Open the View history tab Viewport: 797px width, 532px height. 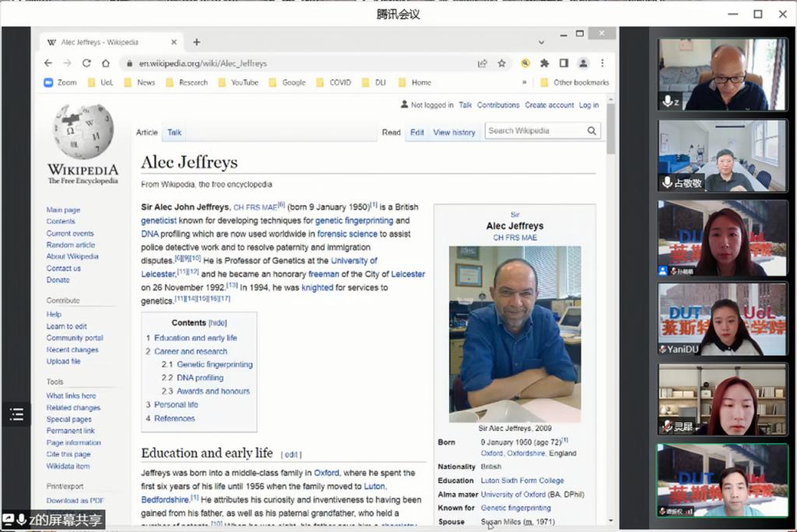pos(454,132)
